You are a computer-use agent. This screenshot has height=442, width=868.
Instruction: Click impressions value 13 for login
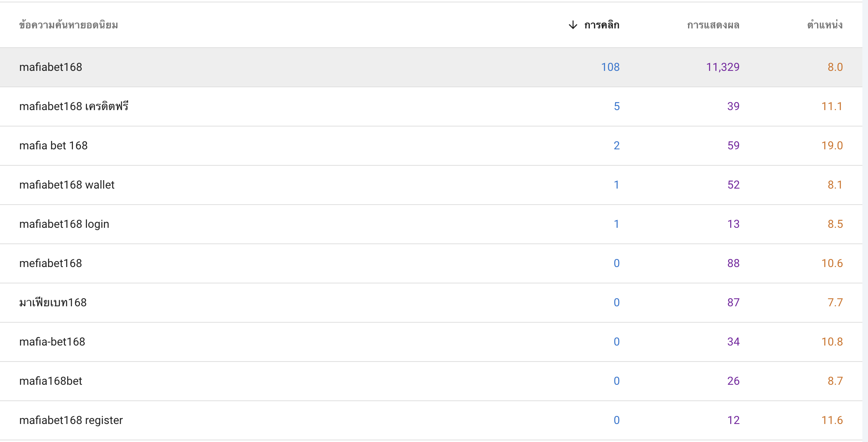coord(733,224)
